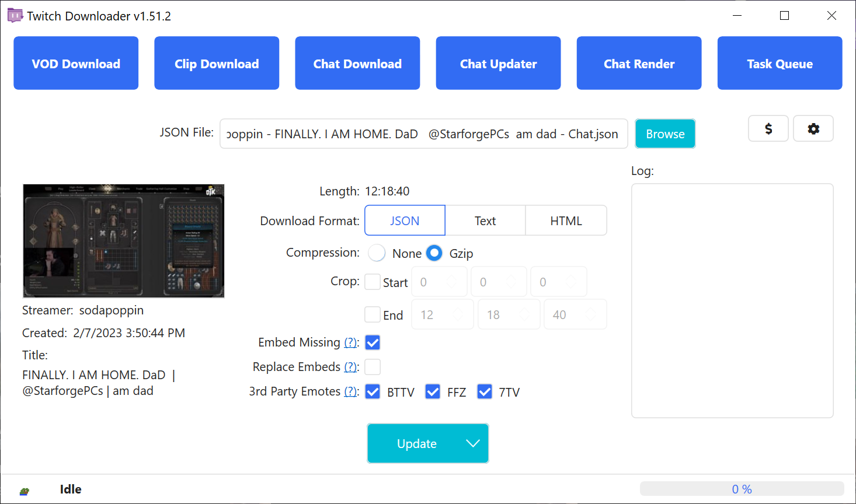The image size is (856, 504).
Task: Click the crop start hours field
Action: click(439, 282)
